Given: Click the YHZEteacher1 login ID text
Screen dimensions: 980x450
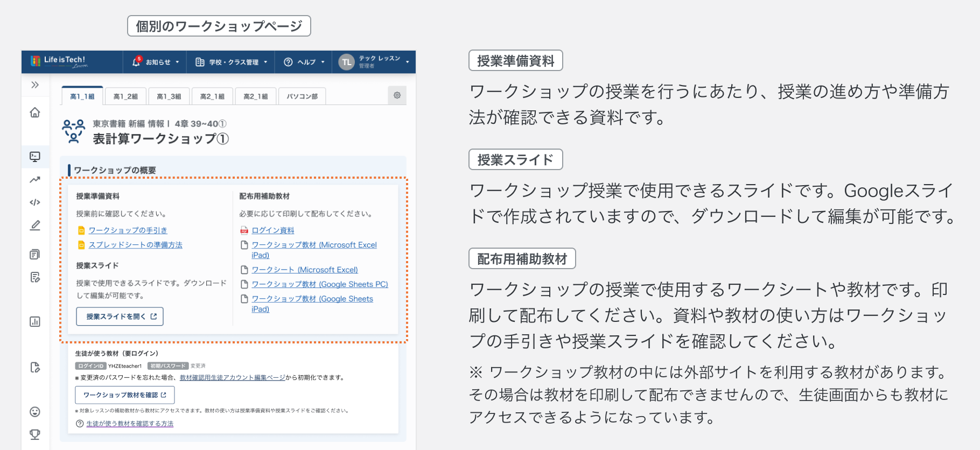Looking at the screenshot, I should click(x=125, y=366).
